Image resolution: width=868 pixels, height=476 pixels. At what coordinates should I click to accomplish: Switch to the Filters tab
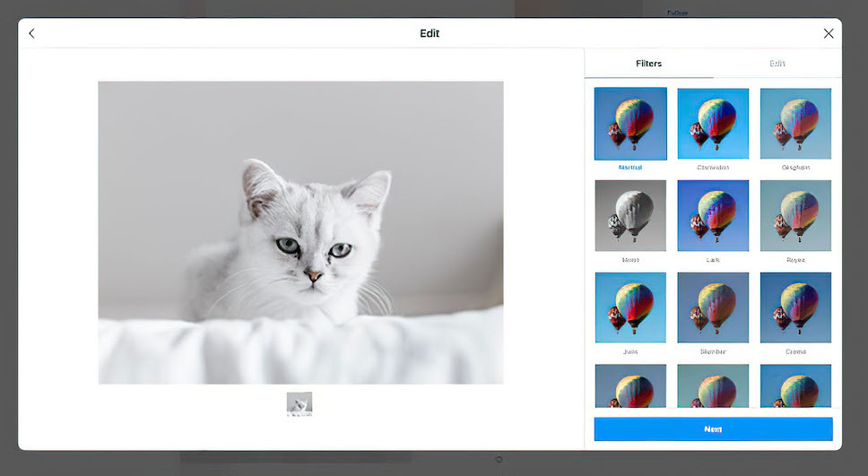[x=648, y=64]
